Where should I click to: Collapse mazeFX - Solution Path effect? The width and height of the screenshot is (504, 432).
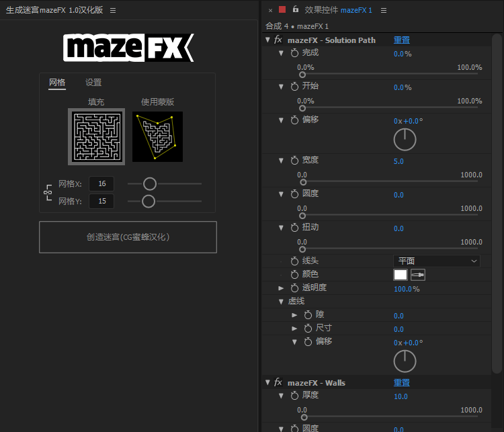[x=267, y=40]
